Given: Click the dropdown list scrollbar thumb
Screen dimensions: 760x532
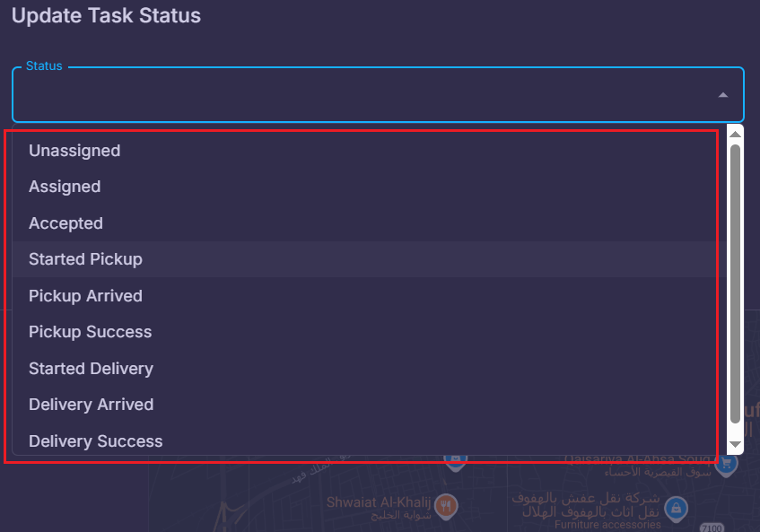Looking at the screenshot, I should coord(735,283).
